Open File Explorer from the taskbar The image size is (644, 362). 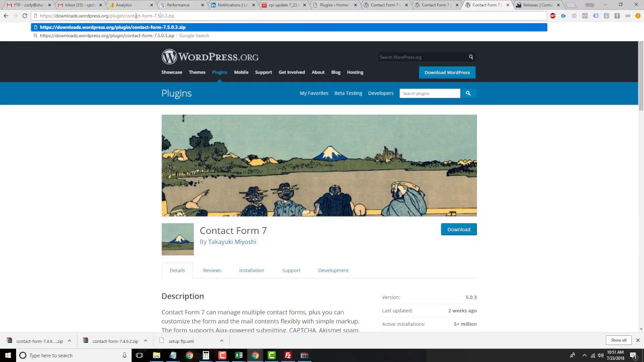pyautogui.click(x=156, y=355)
